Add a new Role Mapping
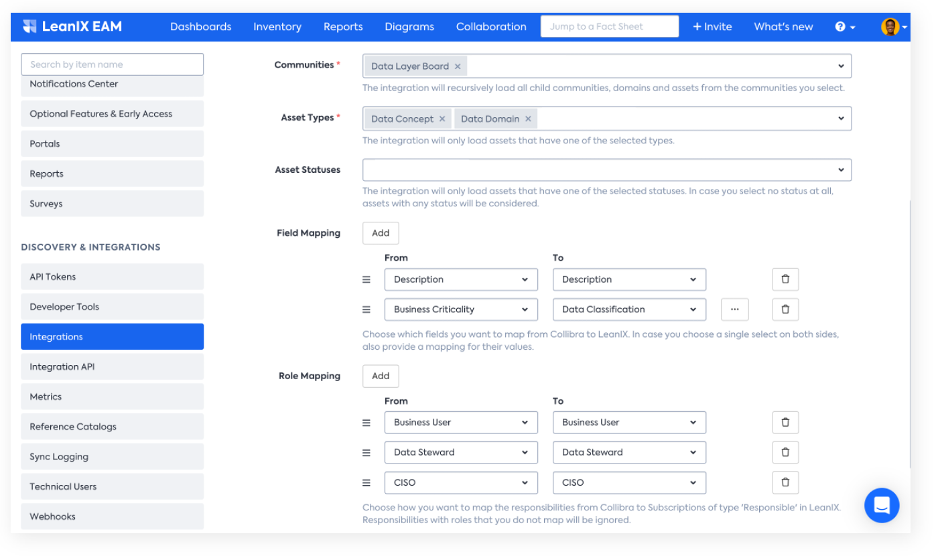This screenshot has width=938, height=560. 381,376
